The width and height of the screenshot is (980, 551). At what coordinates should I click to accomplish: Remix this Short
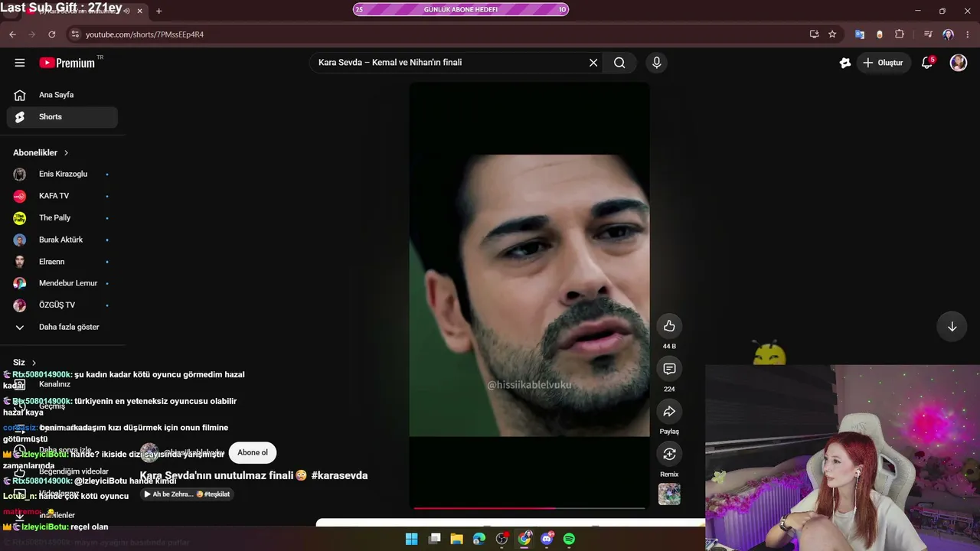(669, 455)
